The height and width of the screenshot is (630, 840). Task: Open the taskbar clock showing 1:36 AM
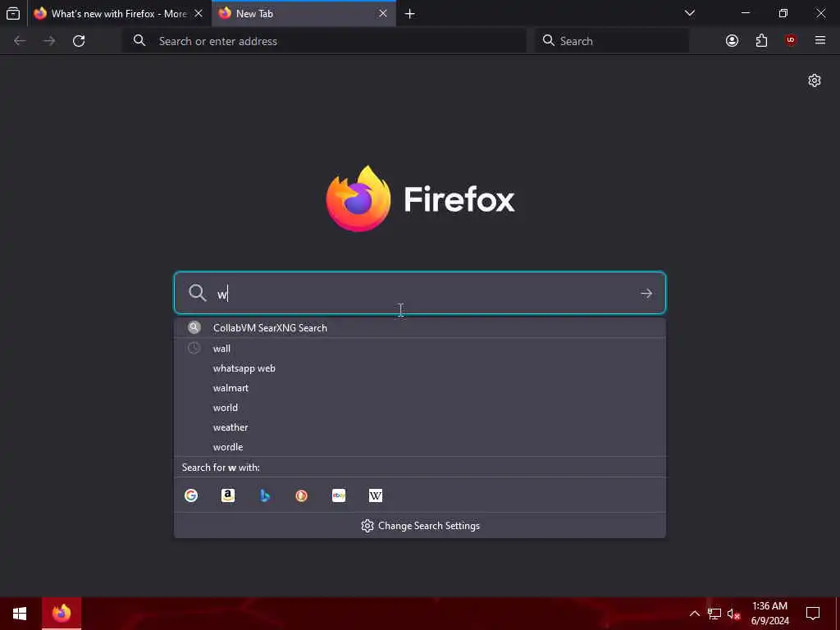click(769, 614)
